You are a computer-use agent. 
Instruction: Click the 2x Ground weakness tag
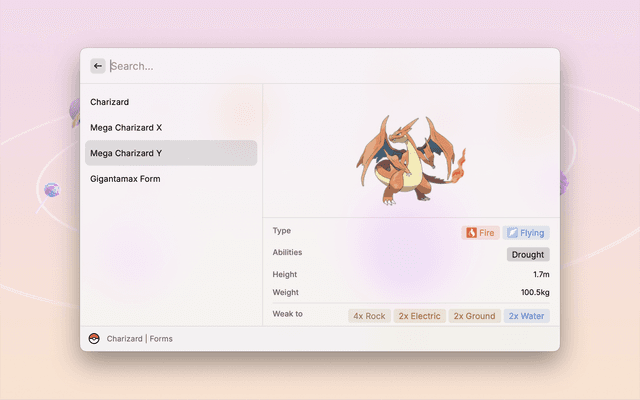pos(474,316)
